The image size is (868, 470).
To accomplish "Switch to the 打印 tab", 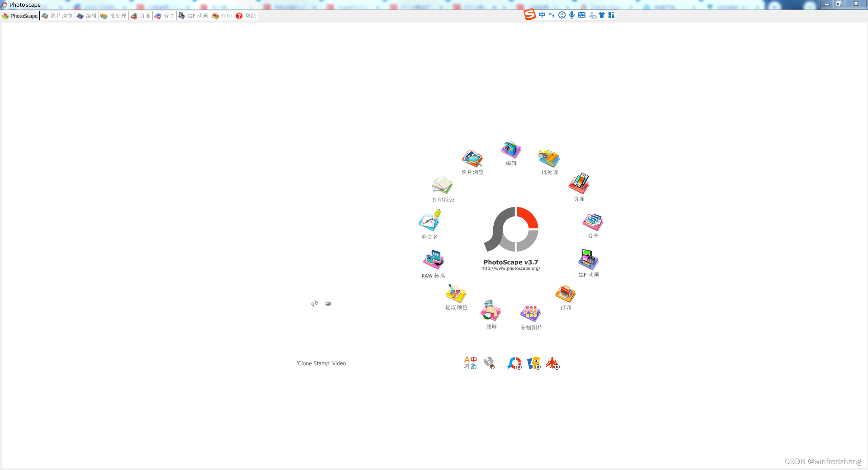I will (222, 16).
